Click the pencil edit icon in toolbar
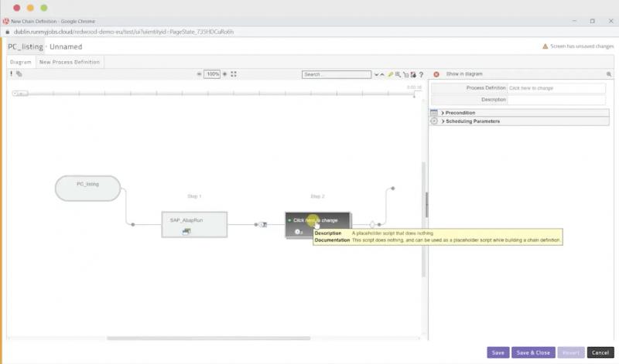Screen dimensions: 619x364 [x=390, y=75]
